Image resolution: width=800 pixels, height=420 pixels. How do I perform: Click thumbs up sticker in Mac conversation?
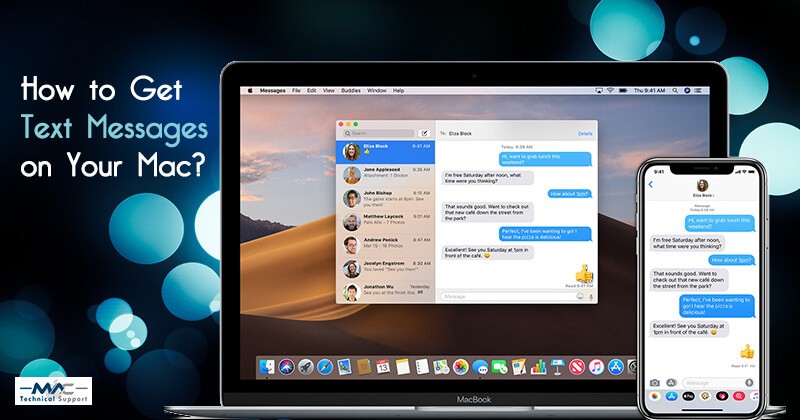[x=584, y=274]
